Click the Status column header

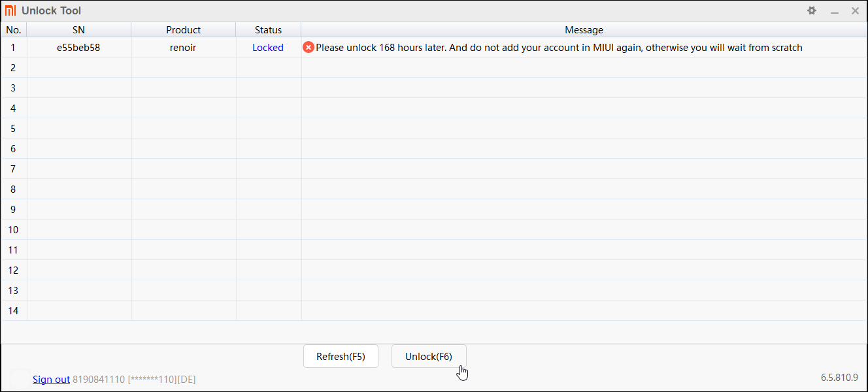[268, 30]
